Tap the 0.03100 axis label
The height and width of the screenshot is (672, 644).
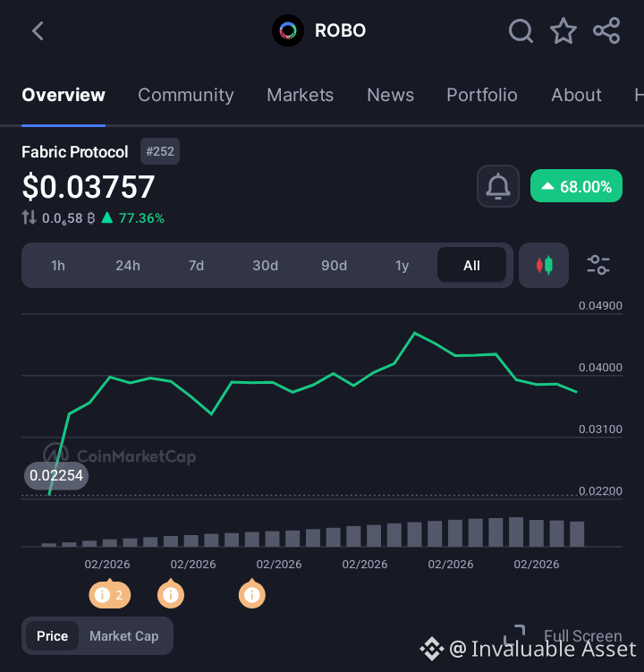pos(600,429)
